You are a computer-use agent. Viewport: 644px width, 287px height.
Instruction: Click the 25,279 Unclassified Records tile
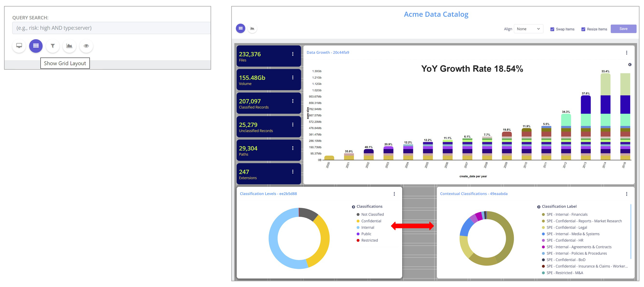tap(269, 127)
